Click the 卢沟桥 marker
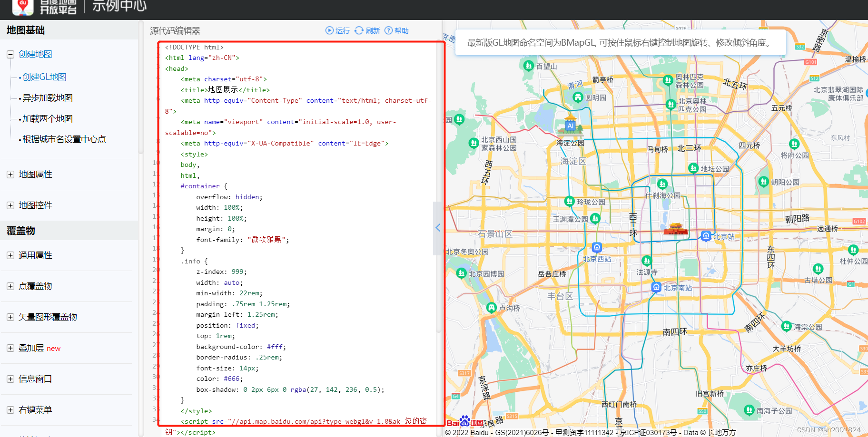This screenshot has width=868, height=437. click(492, 308)
